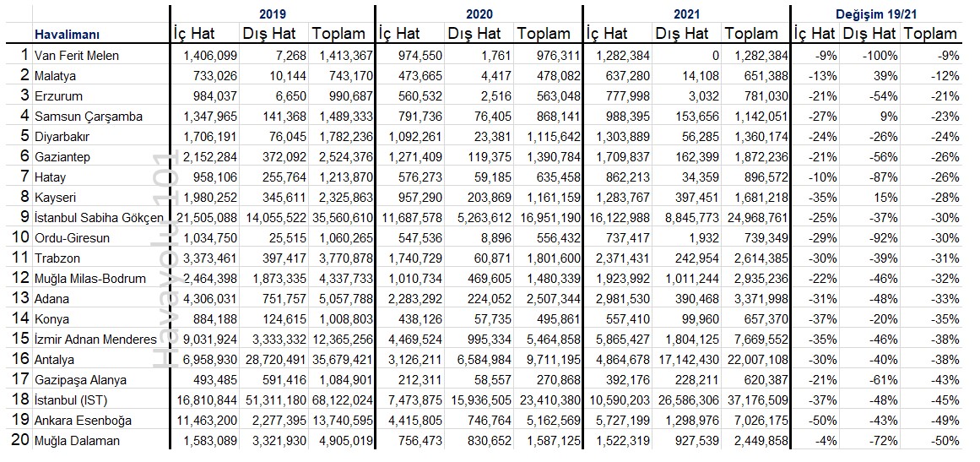
Task: Select the Ankara Esenboğa airport cell
Action: point(83,420)
